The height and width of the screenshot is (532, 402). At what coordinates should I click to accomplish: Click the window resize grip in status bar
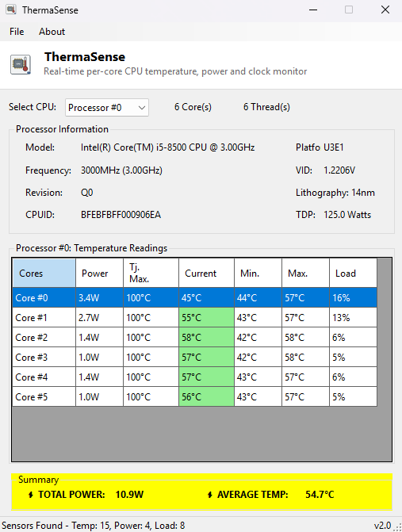click(397, 527)
